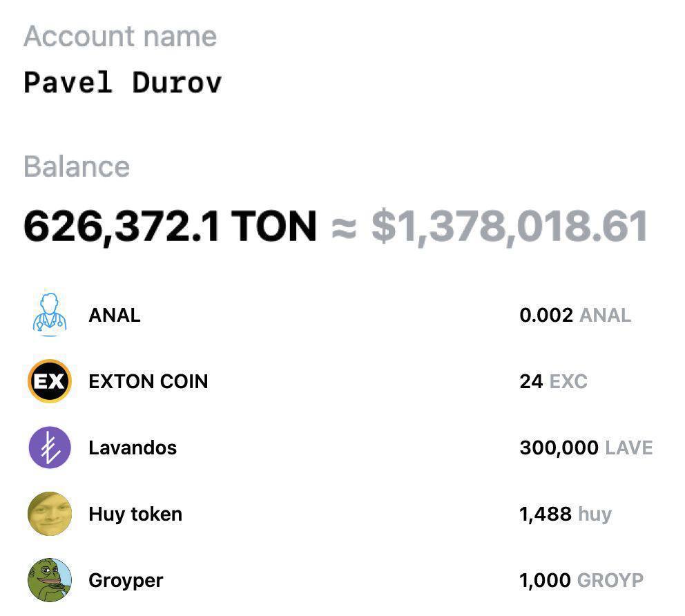Screen dimensions: 685x616
Task: Select the Groyper token name
Action: (x=126, y=580)
